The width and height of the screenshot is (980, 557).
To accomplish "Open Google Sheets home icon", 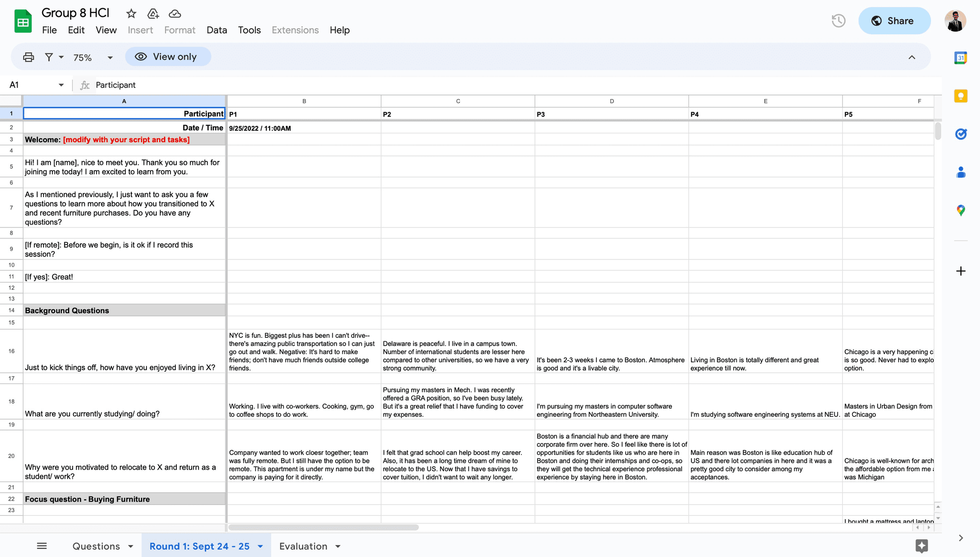I will tap(23, 22).
